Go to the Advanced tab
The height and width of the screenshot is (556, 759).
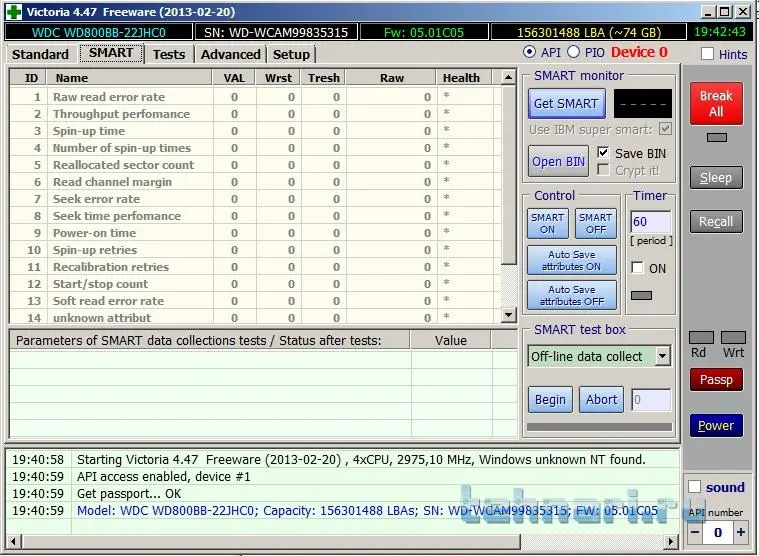(x=230, y=54)
